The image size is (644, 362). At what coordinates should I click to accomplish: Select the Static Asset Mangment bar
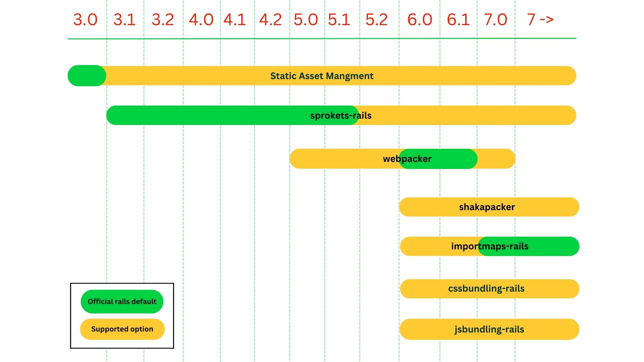(x=322, y=76)
